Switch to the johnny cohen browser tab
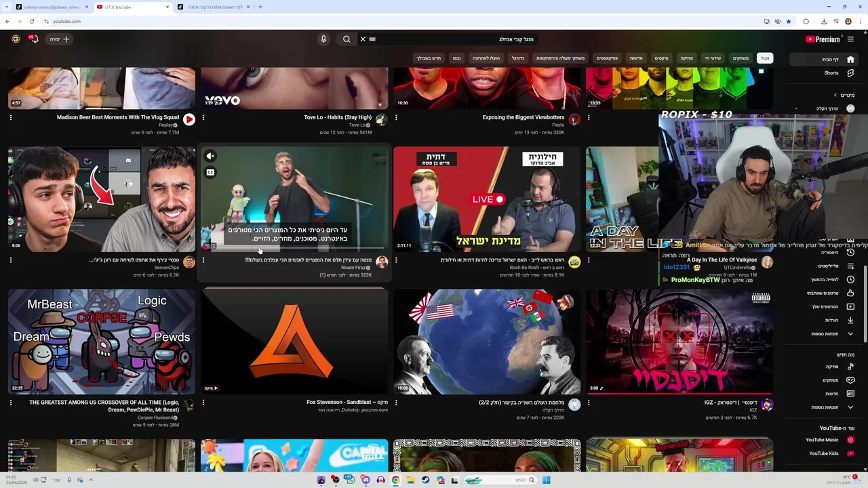868x488 pixels. coord(52,7)
